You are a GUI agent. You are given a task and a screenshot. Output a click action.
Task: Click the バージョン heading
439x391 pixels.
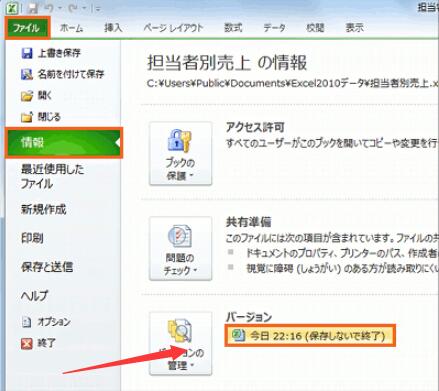pyautogui.click(x=249, y=317)
